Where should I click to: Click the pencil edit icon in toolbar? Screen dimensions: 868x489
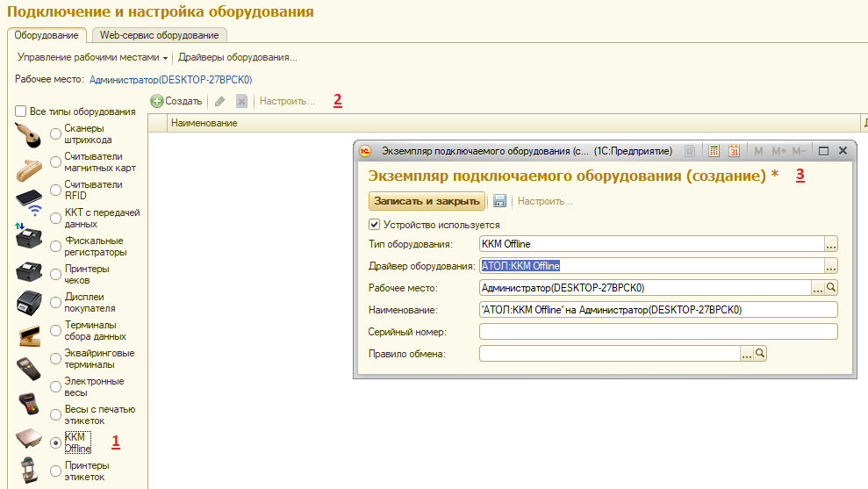pyautogui.click(x=219, y=101)
